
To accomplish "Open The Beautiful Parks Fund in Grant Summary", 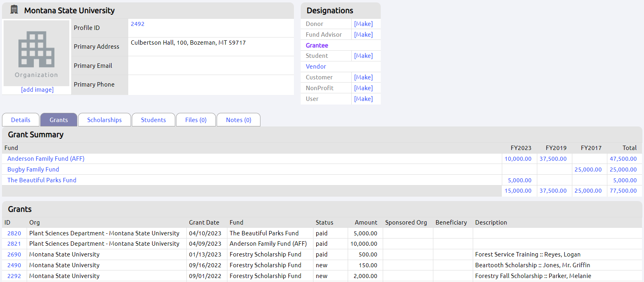I will point(42,180).
